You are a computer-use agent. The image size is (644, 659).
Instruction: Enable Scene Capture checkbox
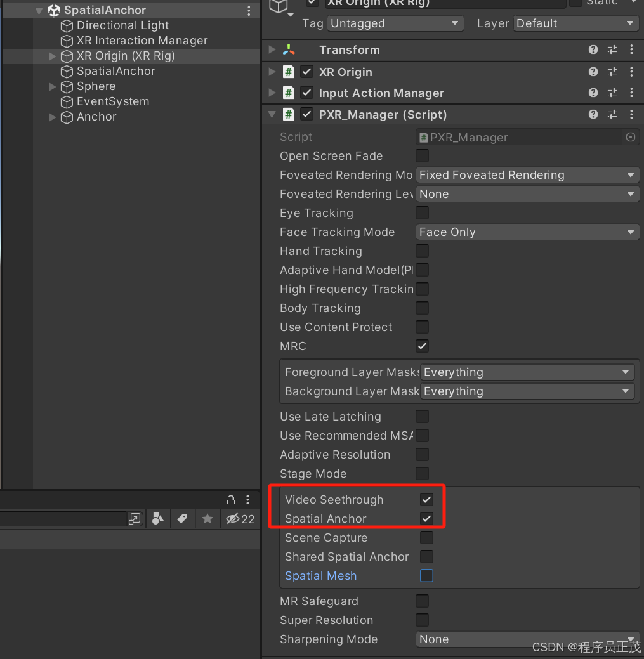point(426,538)
